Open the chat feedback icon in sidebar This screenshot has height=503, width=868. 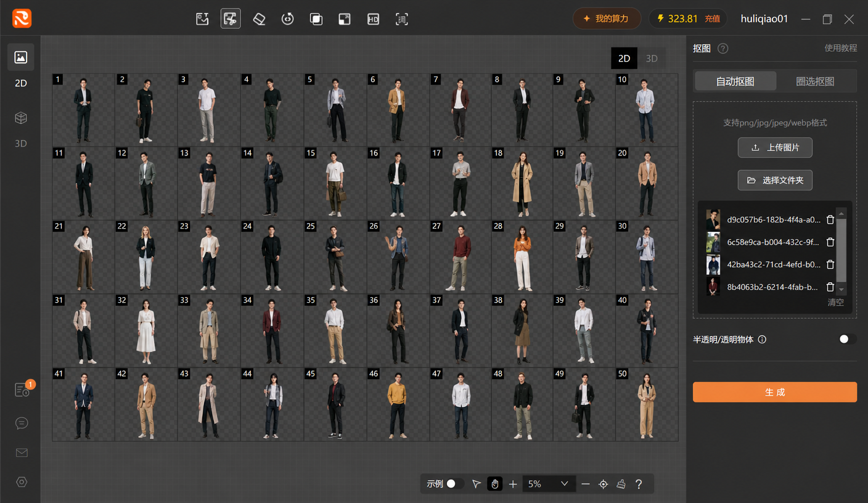point(22,423)
